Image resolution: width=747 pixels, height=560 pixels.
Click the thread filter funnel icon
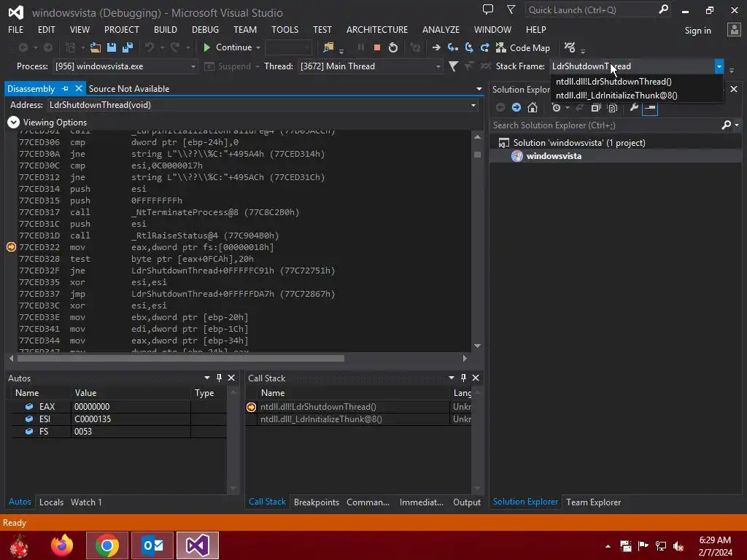pyautogui.click(x=454, y=66)
